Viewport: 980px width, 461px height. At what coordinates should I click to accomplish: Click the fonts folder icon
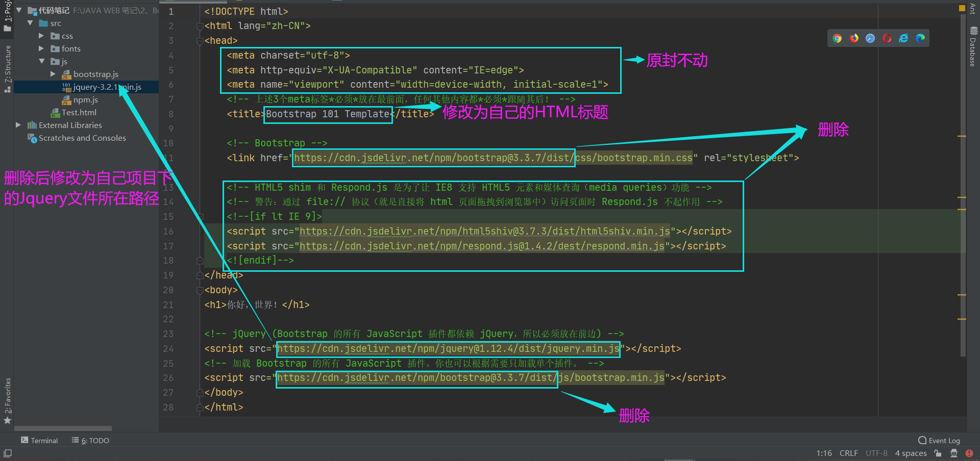(x=55, y=49)
